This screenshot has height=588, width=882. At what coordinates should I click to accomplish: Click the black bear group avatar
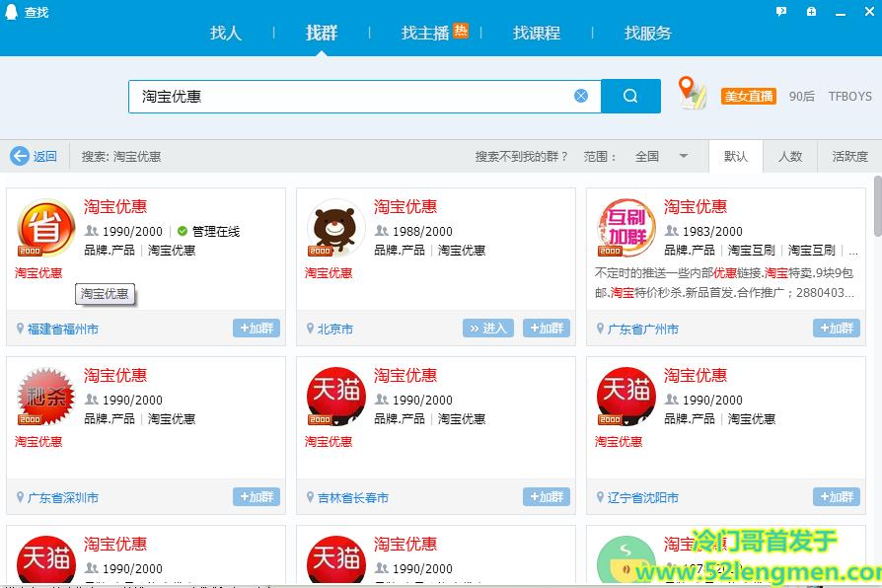334,227
